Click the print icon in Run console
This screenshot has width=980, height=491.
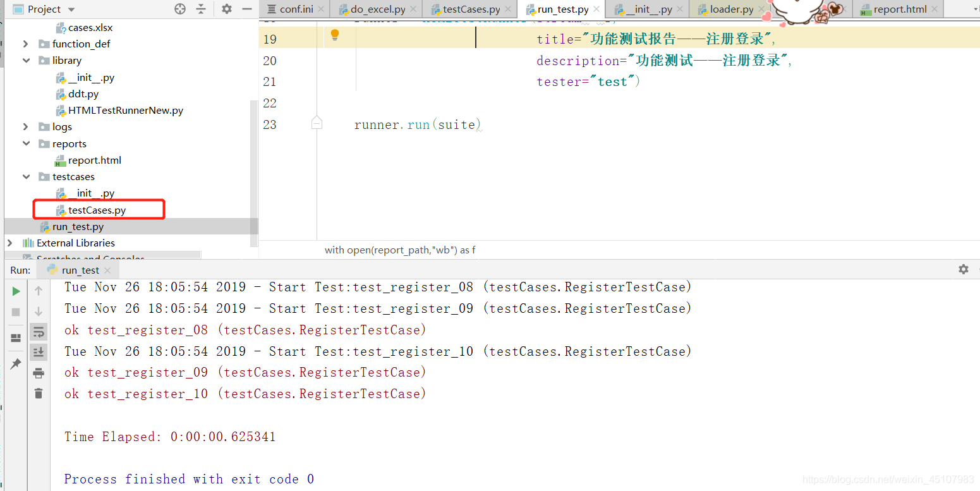pyautogui.click(x=39, y=372)
